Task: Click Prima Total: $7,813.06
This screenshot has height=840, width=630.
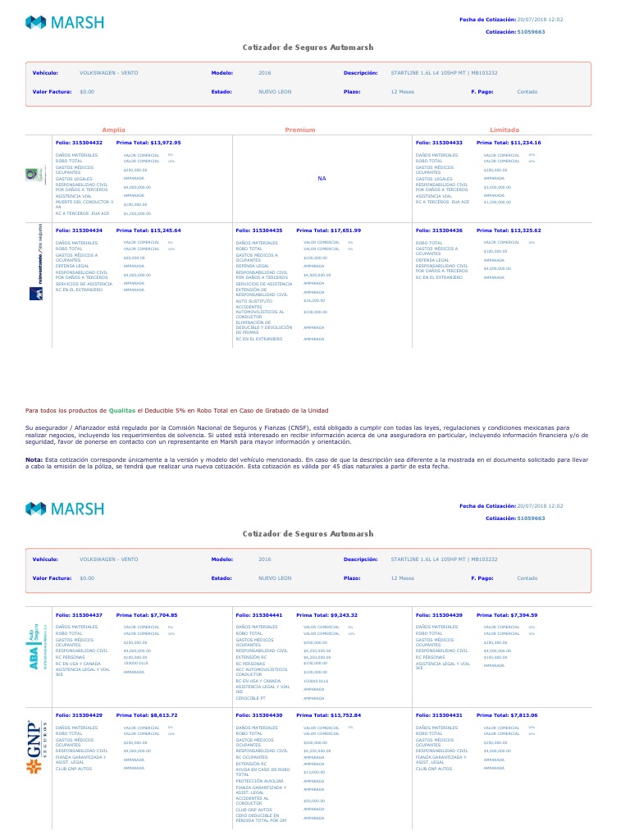Action: tap(507, 715)
